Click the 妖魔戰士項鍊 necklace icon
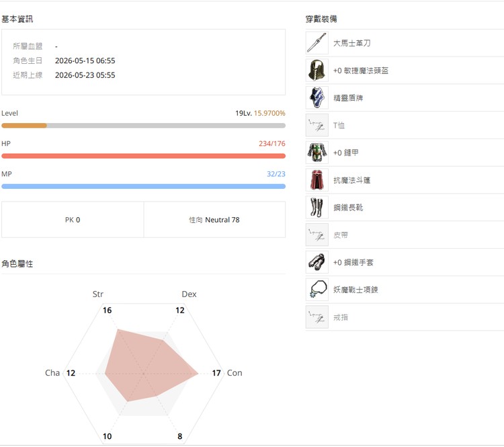504x447 pixels. pyautogui.click(x=317, y=290)
